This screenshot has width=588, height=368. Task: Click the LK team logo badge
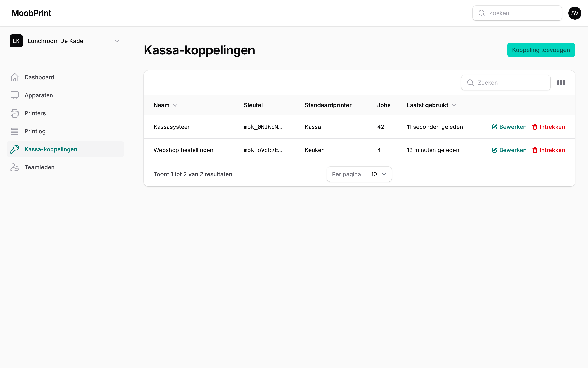pos(16,41)
